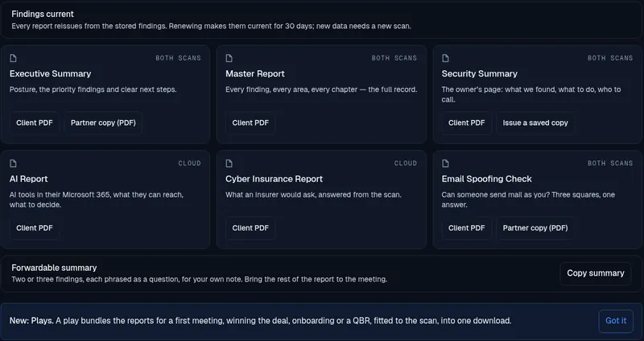The image size is (644, 341).
Task: Download AI Report Client PDF
Action: click(35, 228)
